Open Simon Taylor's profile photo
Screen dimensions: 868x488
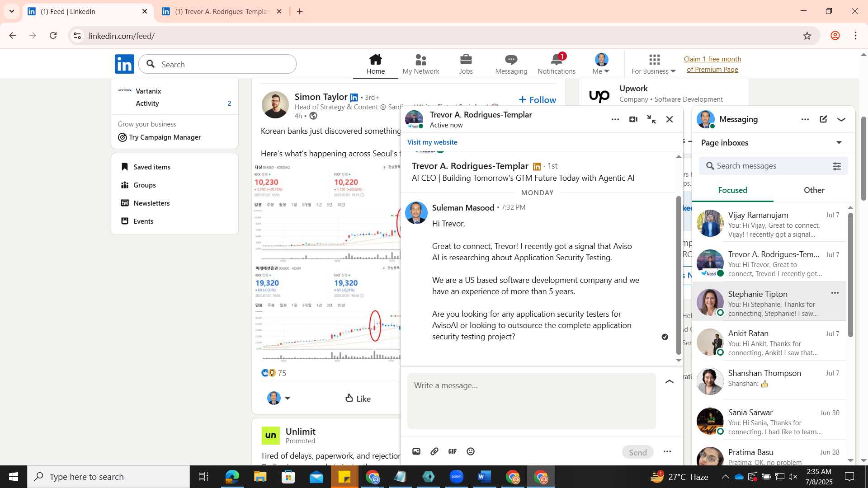[x=275, y=105]
